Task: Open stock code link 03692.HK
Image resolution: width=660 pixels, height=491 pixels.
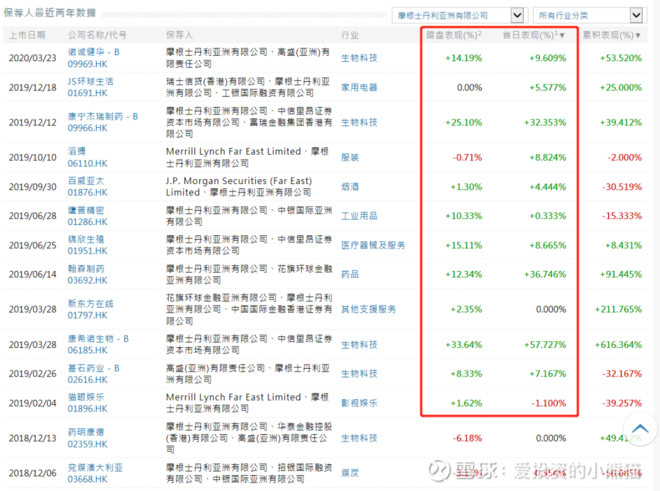Action: click(88, 280)
